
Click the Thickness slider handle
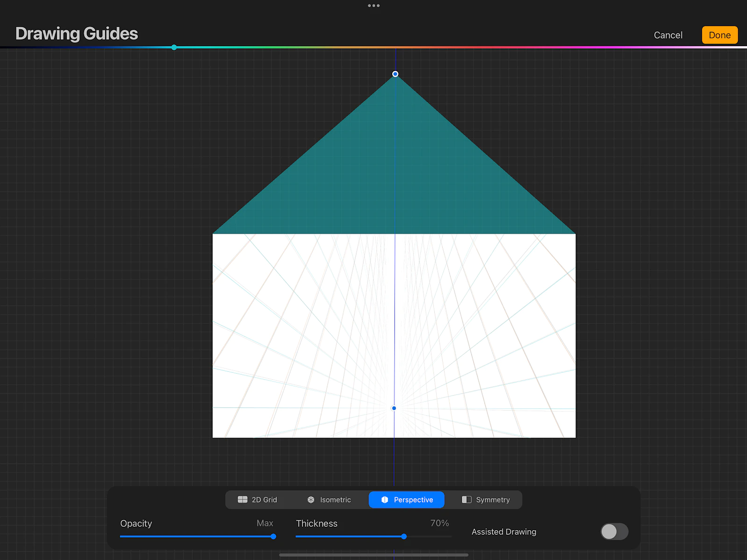pyautogui.click(x=404, y=537)
